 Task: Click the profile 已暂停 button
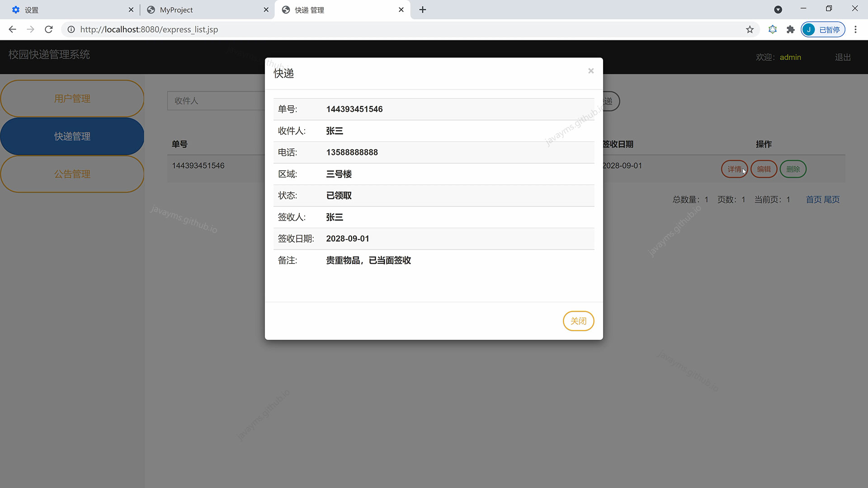tap(823, 29)
